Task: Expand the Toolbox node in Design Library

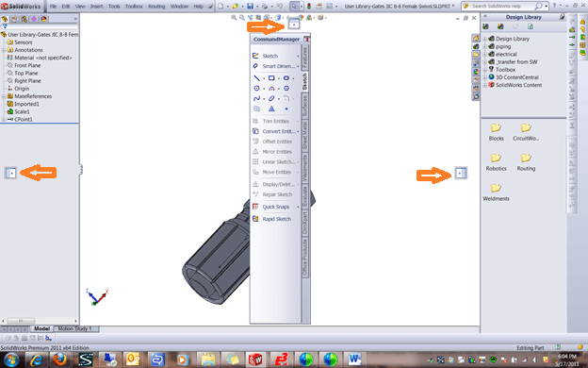Action: click(x=485, y=70)
